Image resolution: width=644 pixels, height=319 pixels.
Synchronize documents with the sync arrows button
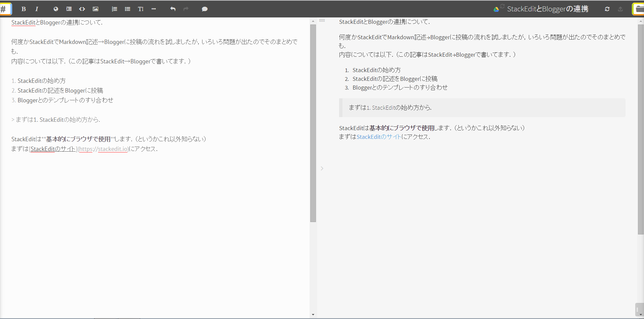pos(607,9)
